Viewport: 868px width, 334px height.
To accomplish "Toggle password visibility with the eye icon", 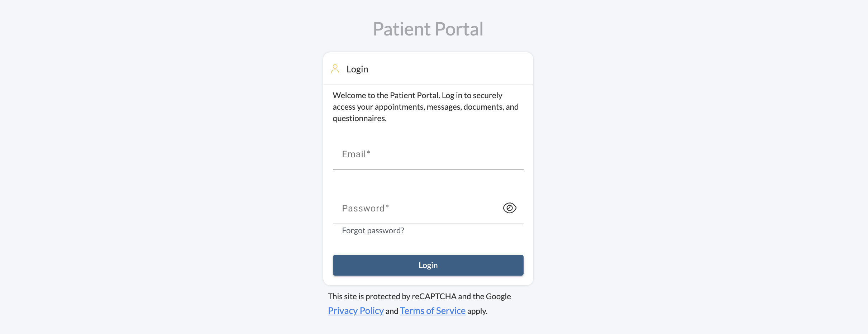I will click(509, 208).
